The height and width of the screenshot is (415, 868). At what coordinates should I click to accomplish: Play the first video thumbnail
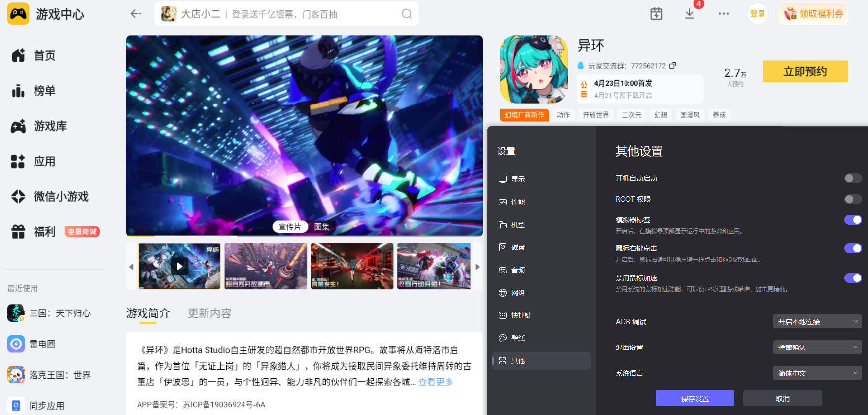point(179,266)
